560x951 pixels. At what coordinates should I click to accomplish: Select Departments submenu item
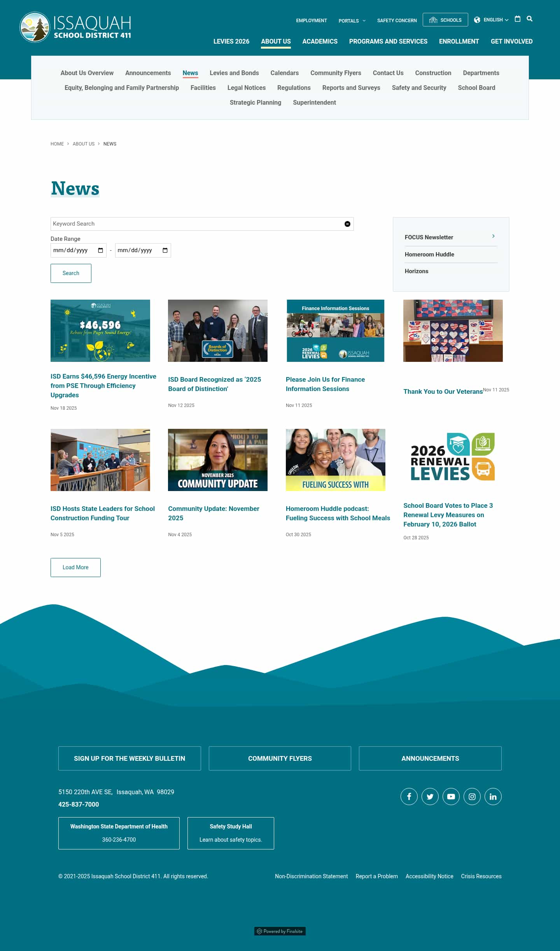481,73
